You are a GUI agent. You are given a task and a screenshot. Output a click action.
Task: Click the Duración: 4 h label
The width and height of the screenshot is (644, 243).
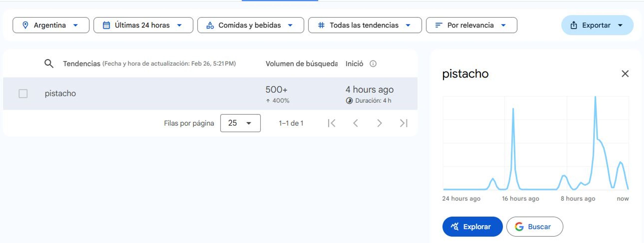(x=373, y=101)
